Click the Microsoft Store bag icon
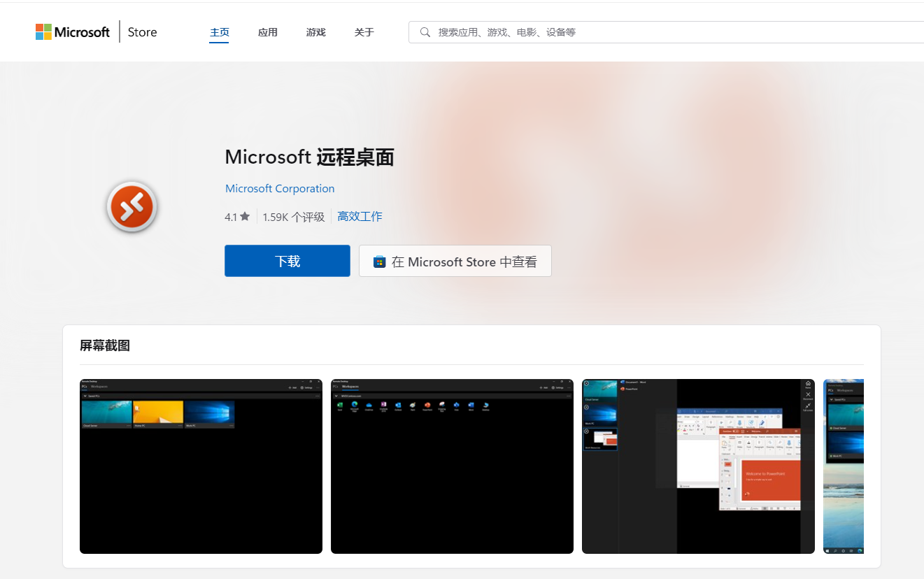This screenshot has width=924, height=579. [x=380, y=262]
